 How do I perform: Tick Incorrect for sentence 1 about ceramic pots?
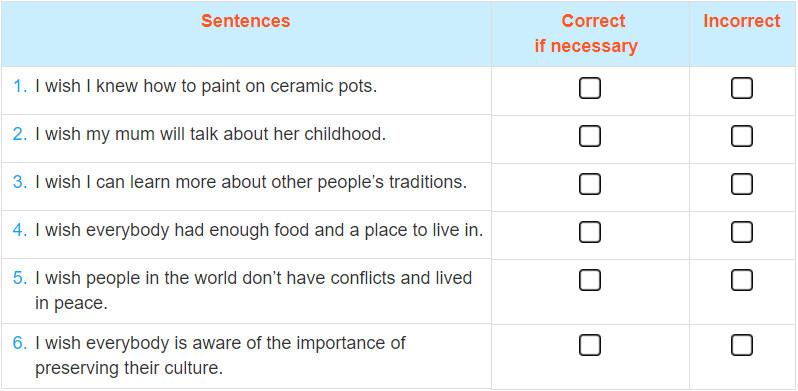(742, 88)
